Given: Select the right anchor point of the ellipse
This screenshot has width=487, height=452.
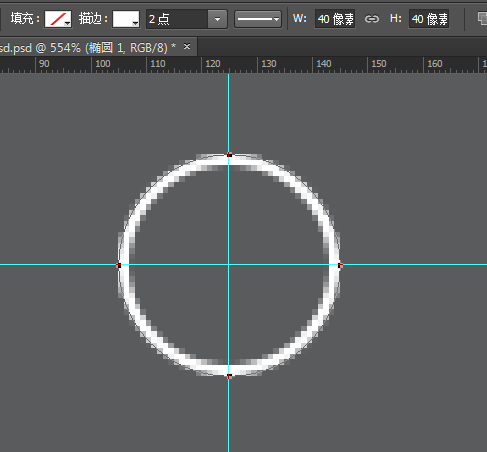Looking at the screenshot, I should pyautogui.click(x=340, y=265).
